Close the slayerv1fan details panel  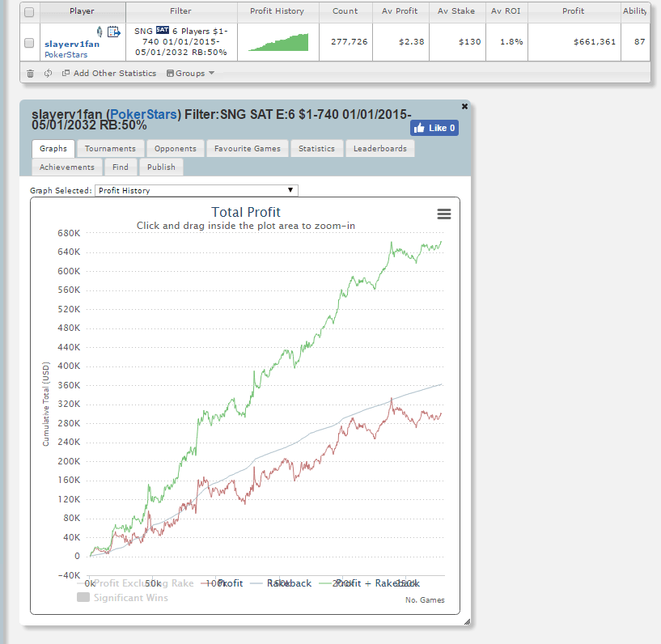[464, 106]
